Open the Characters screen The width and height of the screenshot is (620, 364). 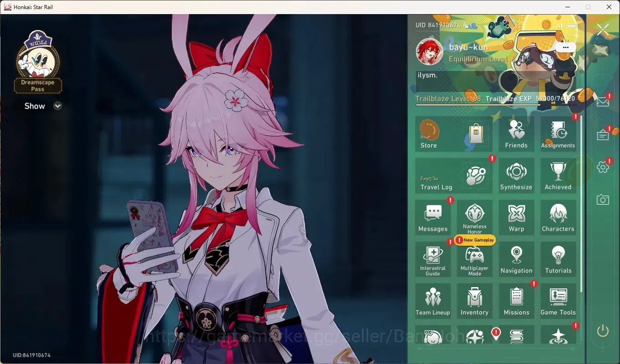[558, 217]
